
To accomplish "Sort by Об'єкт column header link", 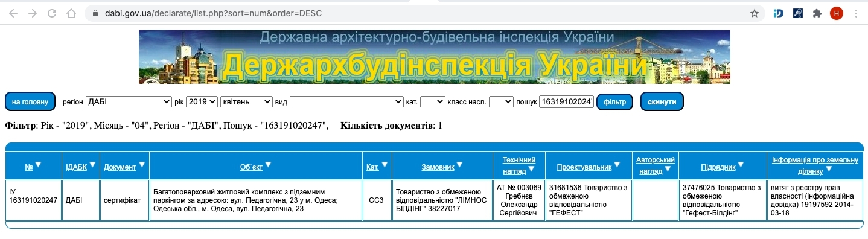I will 251,167.
